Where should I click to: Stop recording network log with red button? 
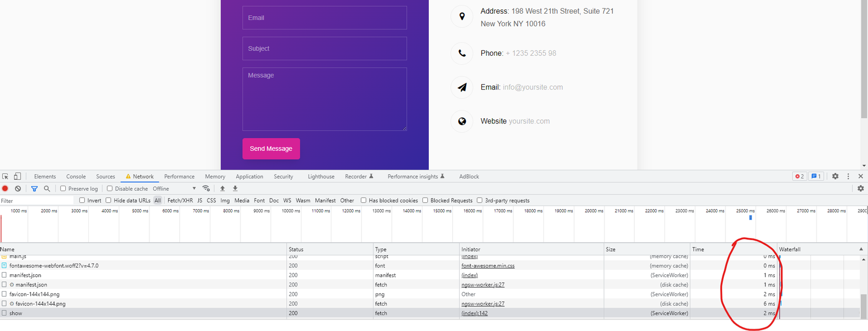point(5,189)
